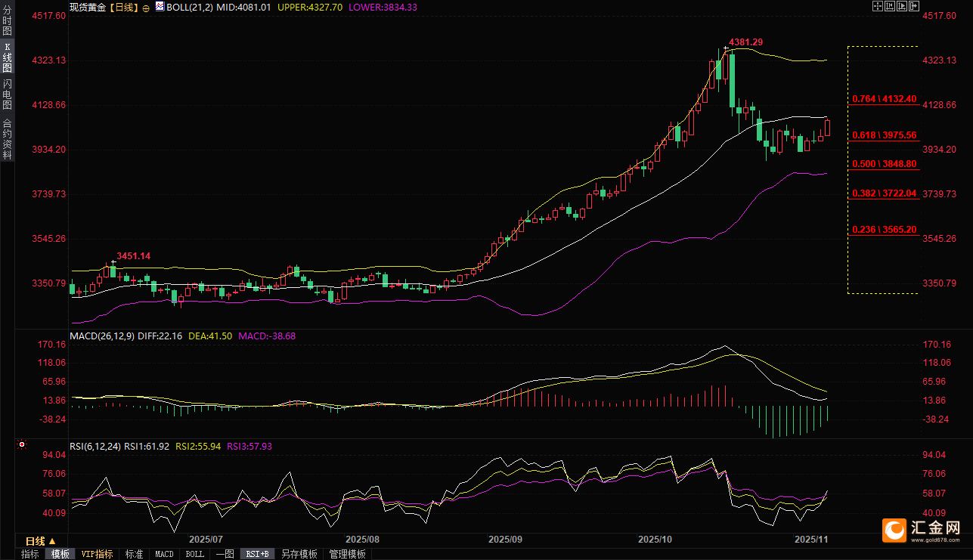Expand the 模板 templates selector
973x560 pixels.
60,554
